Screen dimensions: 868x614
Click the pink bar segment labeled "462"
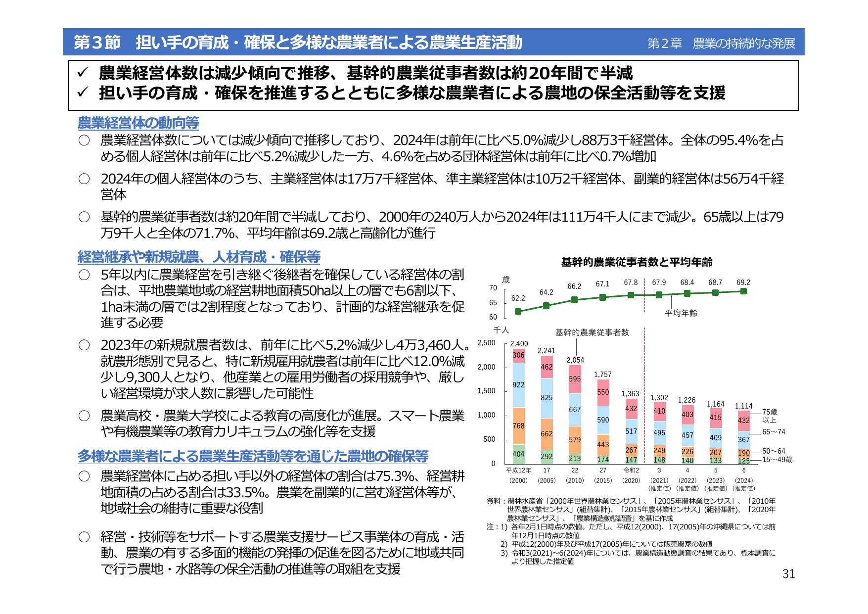[x=547, y=367]
